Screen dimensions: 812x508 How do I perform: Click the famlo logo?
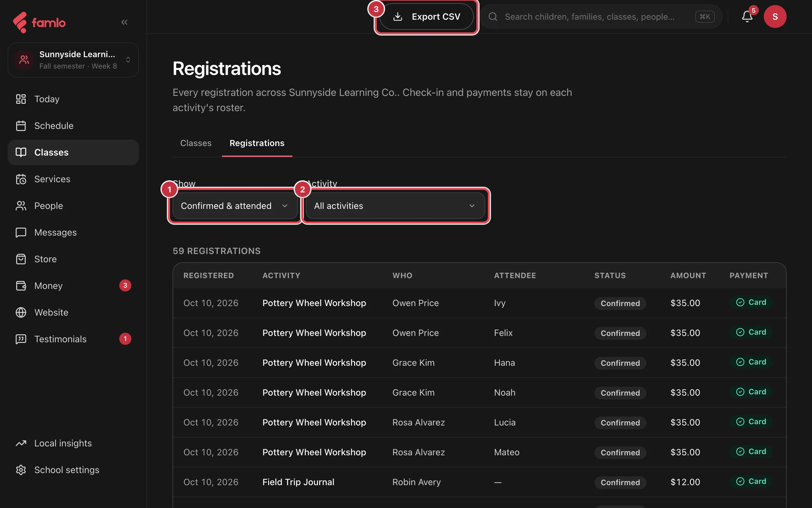39,23
